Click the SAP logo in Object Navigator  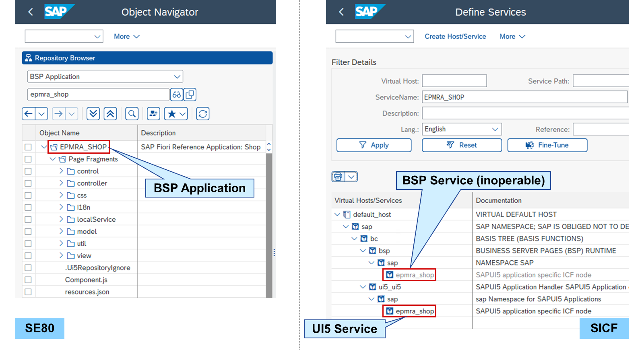pyautogui.click(x=60, y=12)
